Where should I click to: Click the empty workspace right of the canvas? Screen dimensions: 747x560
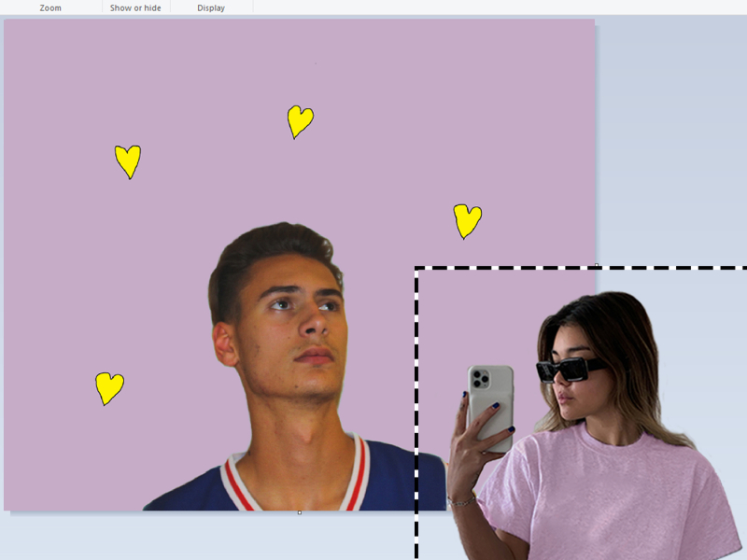(x=672, y=140)
